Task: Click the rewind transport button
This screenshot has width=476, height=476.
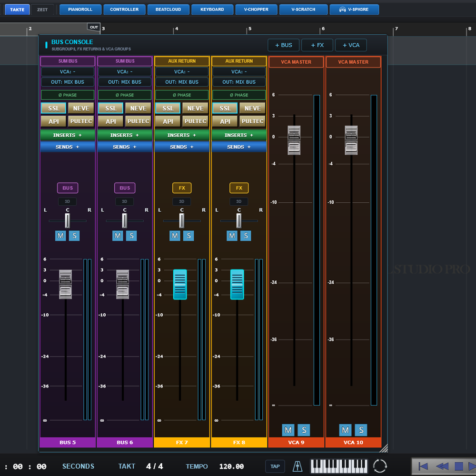Action: (x=442, y=466)
